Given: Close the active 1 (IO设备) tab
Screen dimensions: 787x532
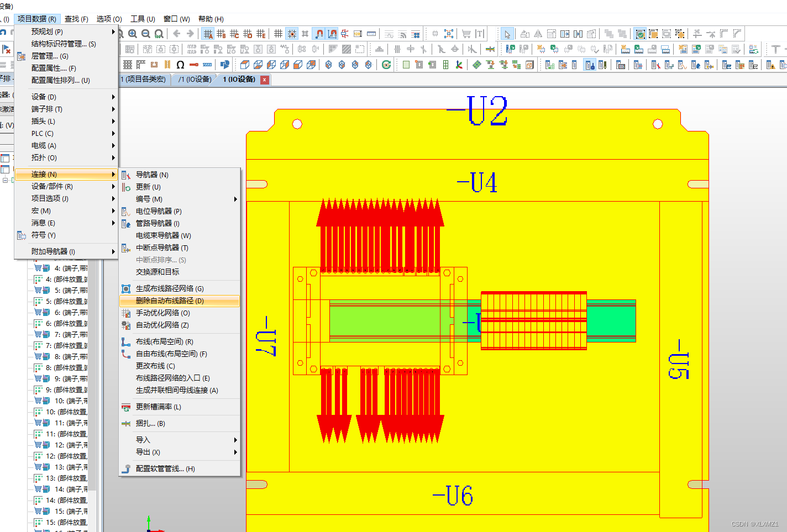Looking at the screenshot, I should pyautogui.click(x=265, y=80).
